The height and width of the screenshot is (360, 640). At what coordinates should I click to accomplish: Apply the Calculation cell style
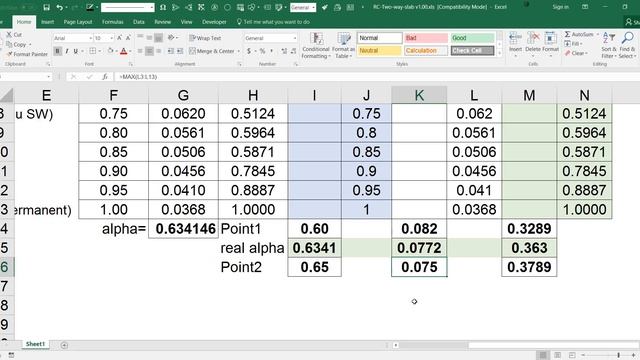point(426,51)
